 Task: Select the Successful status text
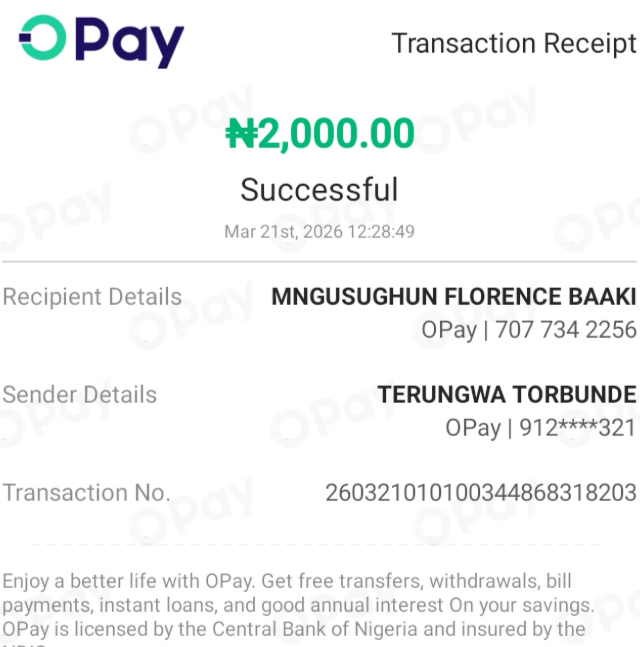319,190
